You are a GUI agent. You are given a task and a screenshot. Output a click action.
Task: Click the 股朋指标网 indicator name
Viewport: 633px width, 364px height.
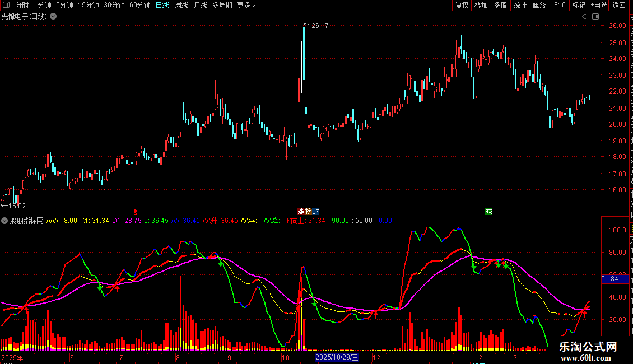pyautogui.click(x=27, y=221)
